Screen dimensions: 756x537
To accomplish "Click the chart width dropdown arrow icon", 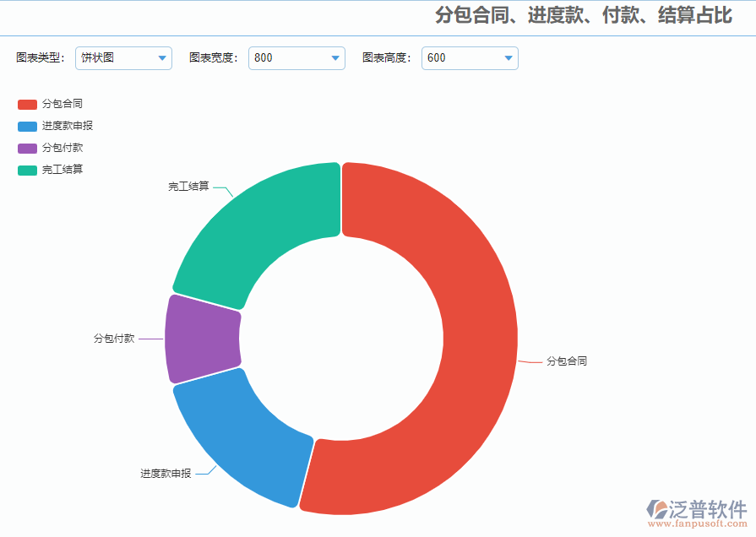I will (x=336, y=58).
